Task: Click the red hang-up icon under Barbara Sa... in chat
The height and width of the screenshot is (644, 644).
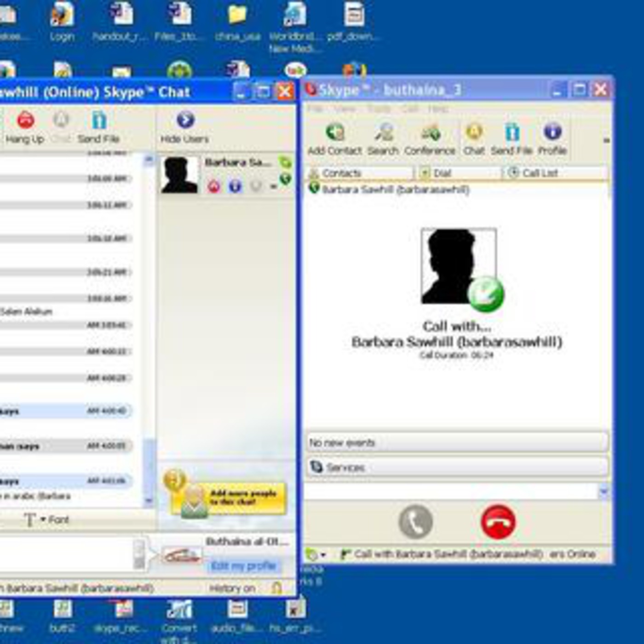Action: (214, 186)
